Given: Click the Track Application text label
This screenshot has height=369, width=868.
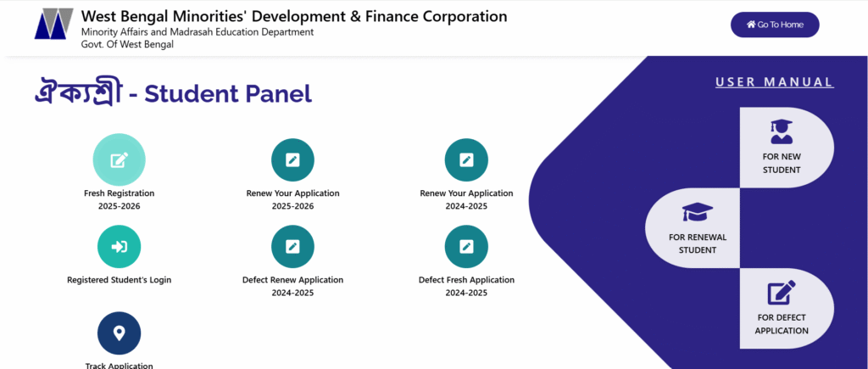Looking at the screenshot, I should click(x=119, y=366).
